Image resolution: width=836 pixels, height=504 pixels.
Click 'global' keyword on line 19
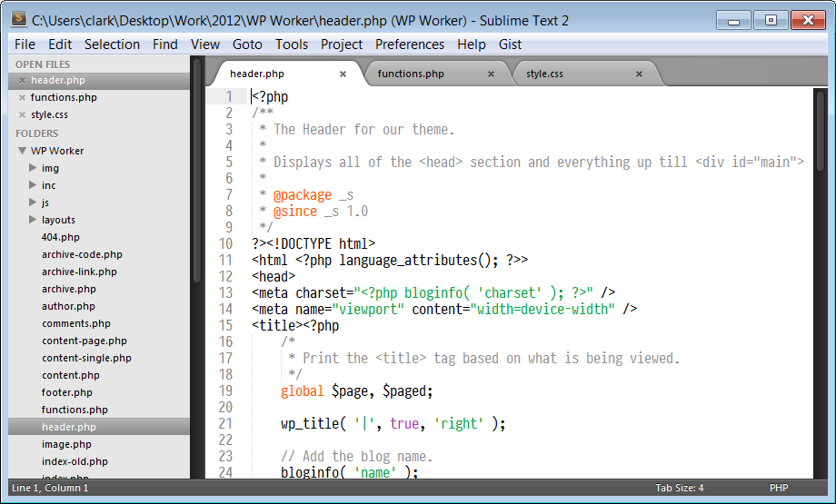(x=302, y=391)
